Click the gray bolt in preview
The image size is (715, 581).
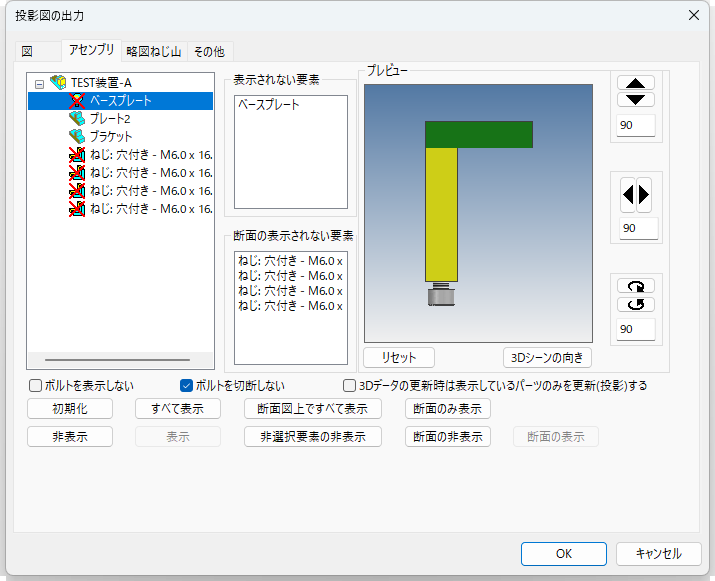tap(441, 295)
